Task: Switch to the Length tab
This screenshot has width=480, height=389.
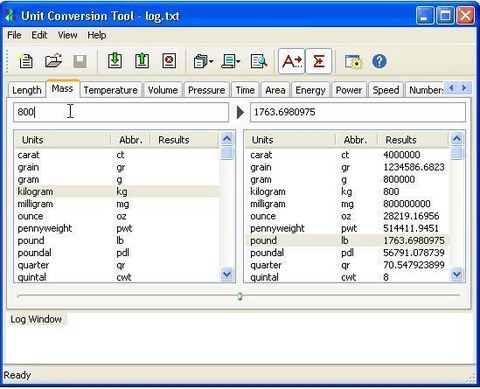Action: [x=27, y=90]
